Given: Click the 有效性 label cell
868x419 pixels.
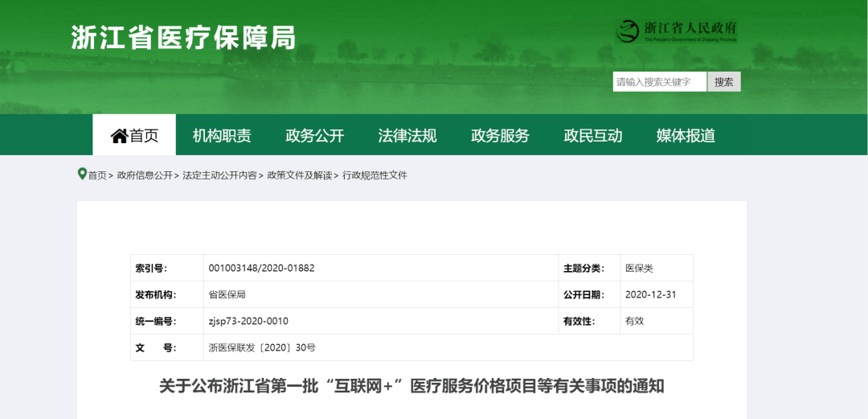Looking at the screenshot, I should click(589, 321).
